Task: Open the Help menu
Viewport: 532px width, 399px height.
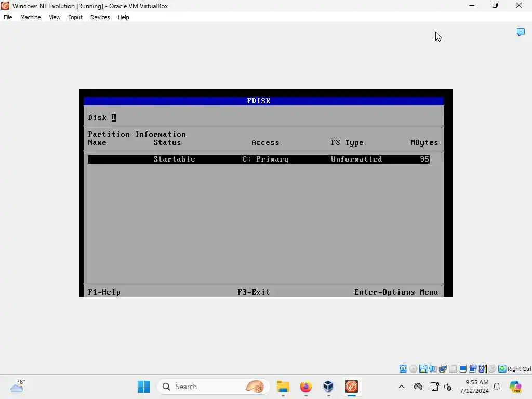Action: pyautogui.click(x=124, y=17)
